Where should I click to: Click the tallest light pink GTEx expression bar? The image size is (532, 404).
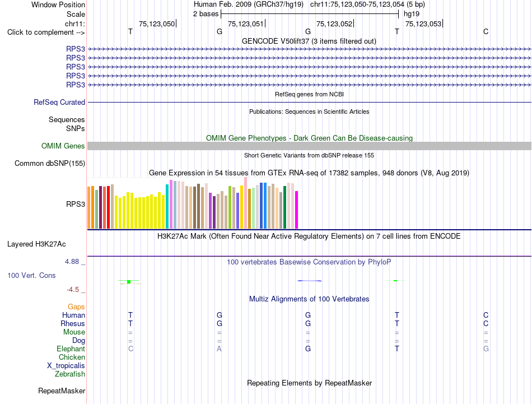click(246, 203)
